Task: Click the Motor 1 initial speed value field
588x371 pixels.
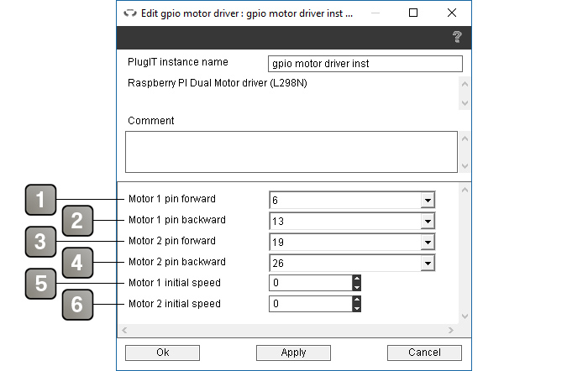Action: (x=311, y=283)
